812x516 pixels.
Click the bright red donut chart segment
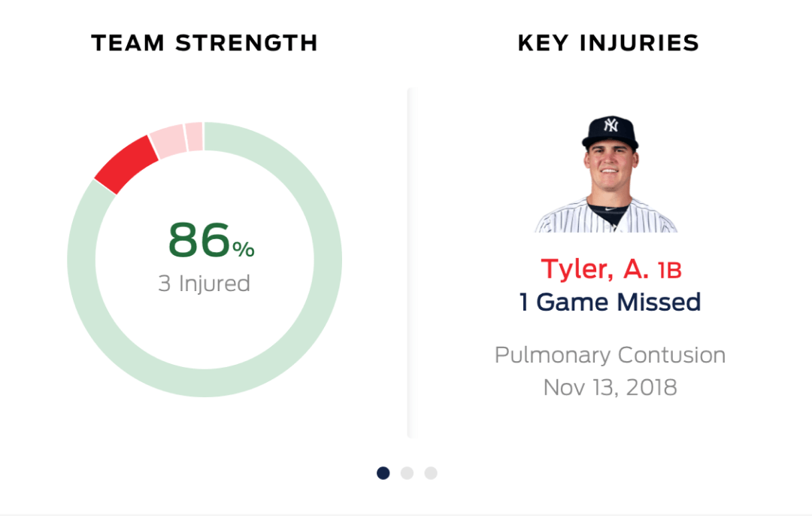(x=126, y=165)
